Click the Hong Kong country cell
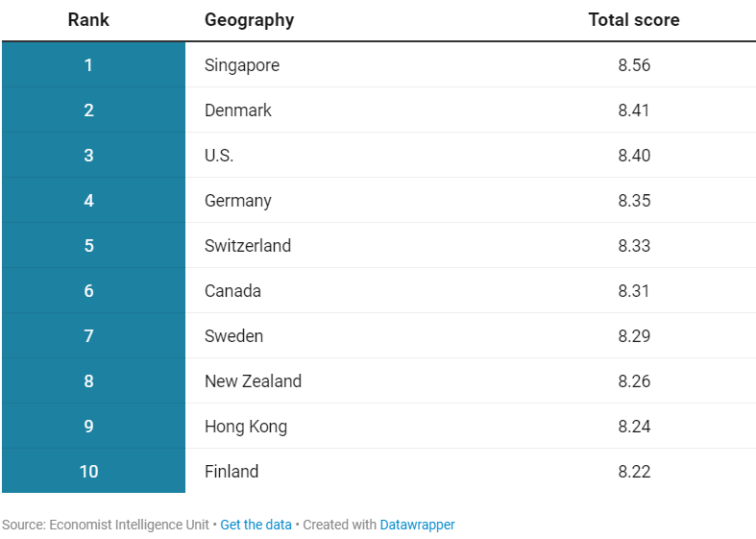The height and width of the screenshot is (539, 756). 246,427
